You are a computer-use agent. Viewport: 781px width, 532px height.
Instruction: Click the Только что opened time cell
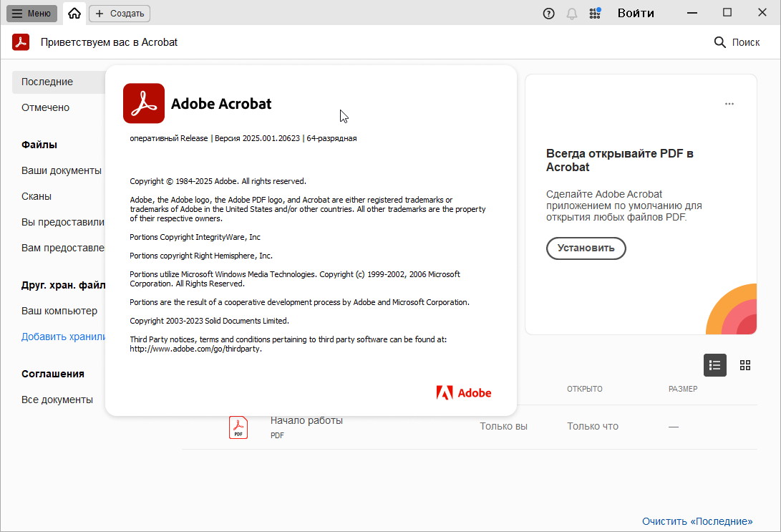(593, 427)
